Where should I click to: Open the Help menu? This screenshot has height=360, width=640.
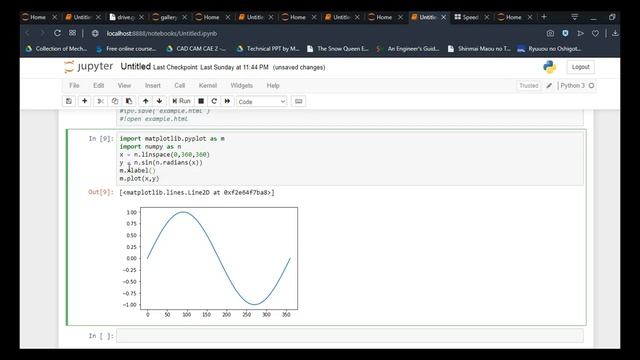(x=273, y=86)
